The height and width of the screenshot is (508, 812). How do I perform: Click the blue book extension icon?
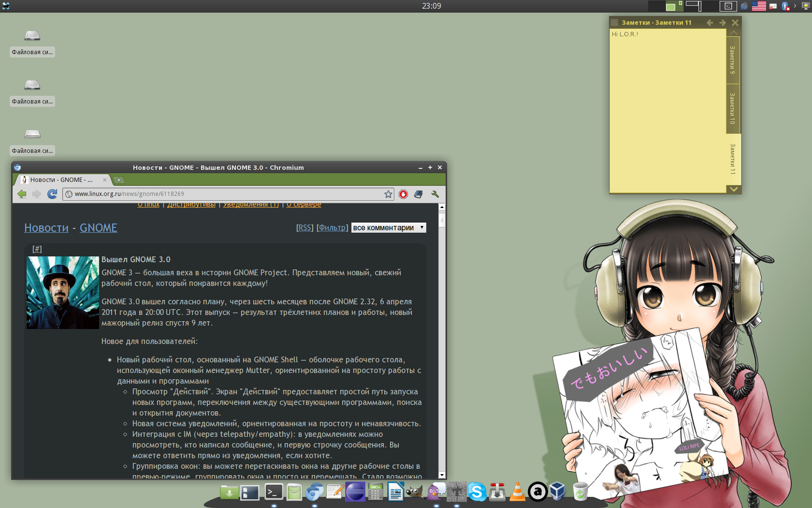(419, 194)
